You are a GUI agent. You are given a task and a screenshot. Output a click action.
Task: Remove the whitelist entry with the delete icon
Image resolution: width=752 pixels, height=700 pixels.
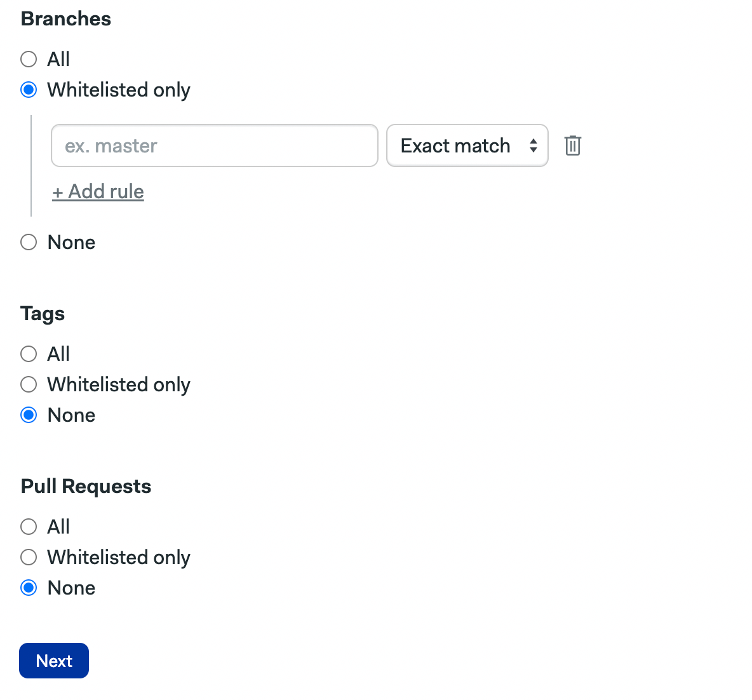572,145
